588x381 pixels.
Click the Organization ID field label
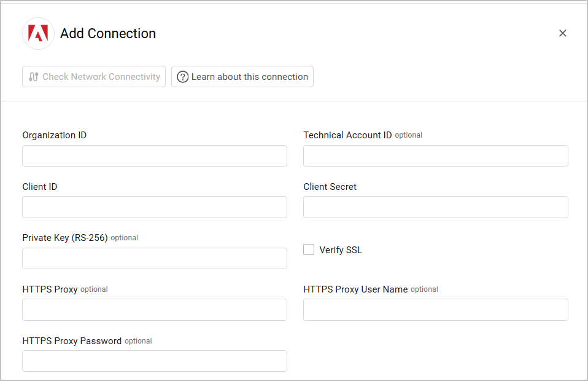[55, 135]
